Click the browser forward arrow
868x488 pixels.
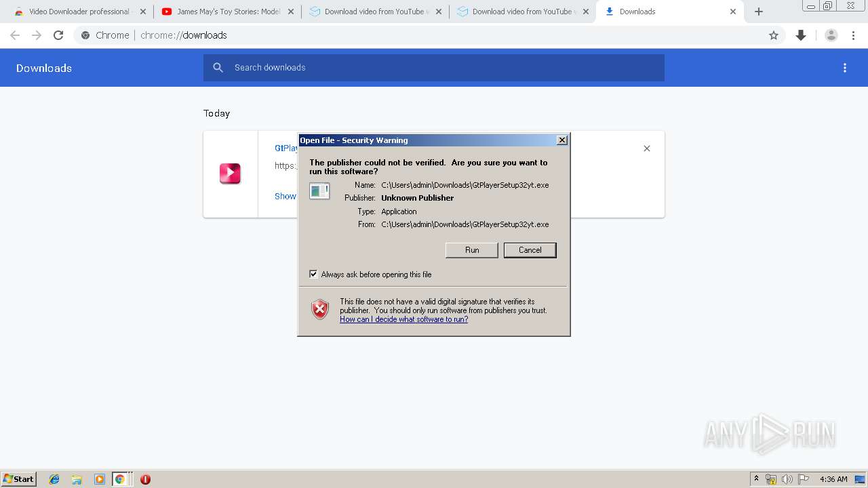point(37,35)
